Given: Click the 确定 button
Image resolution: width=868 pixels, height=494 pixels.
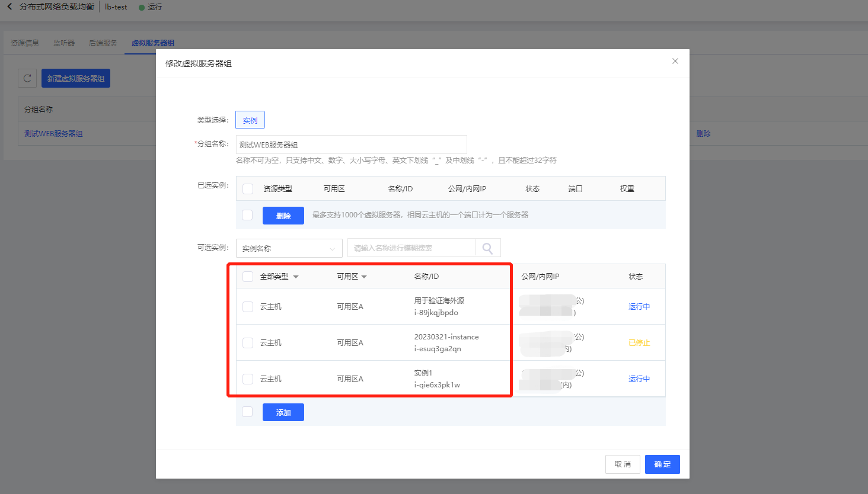Looking at the screenshot, I should click(662, 464).
